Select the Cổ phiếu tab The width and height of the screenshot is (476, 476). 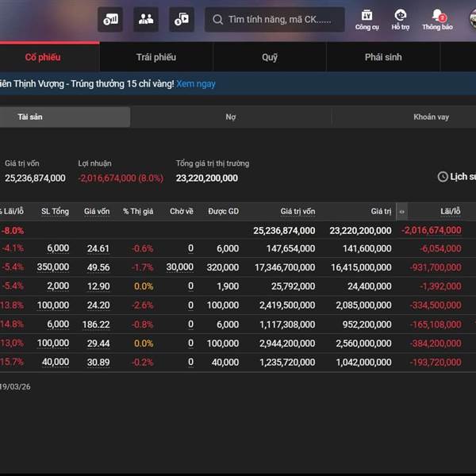tap(43, 58)
